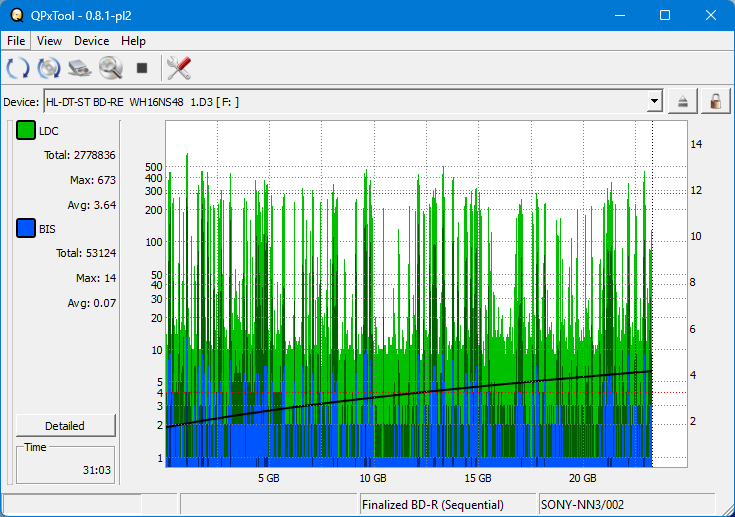This screenshot has width=735, height=517.
Task: Click the LDC Avg: 3.64 value
Action: coord(91,205)
